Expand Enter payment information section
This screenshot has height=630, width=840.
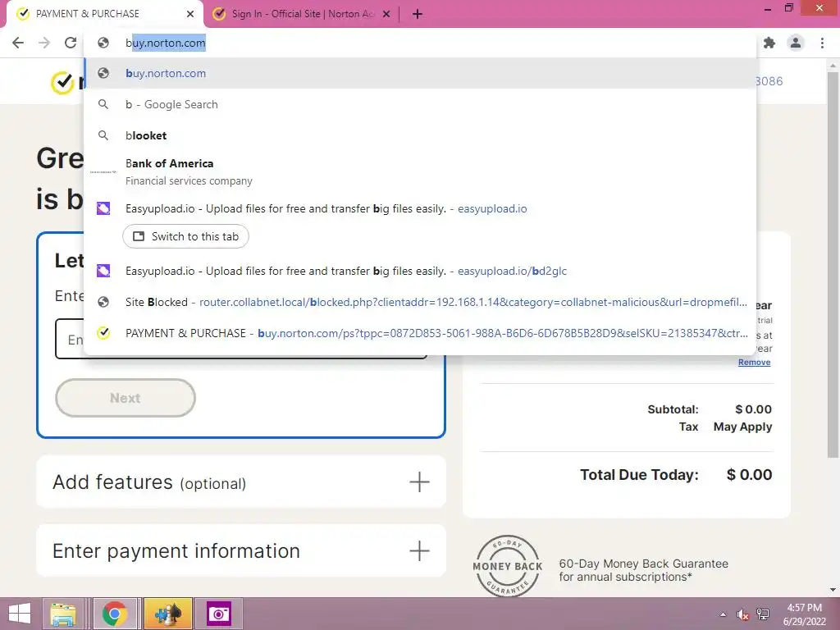pyautogui.click(x=241, y=550)
